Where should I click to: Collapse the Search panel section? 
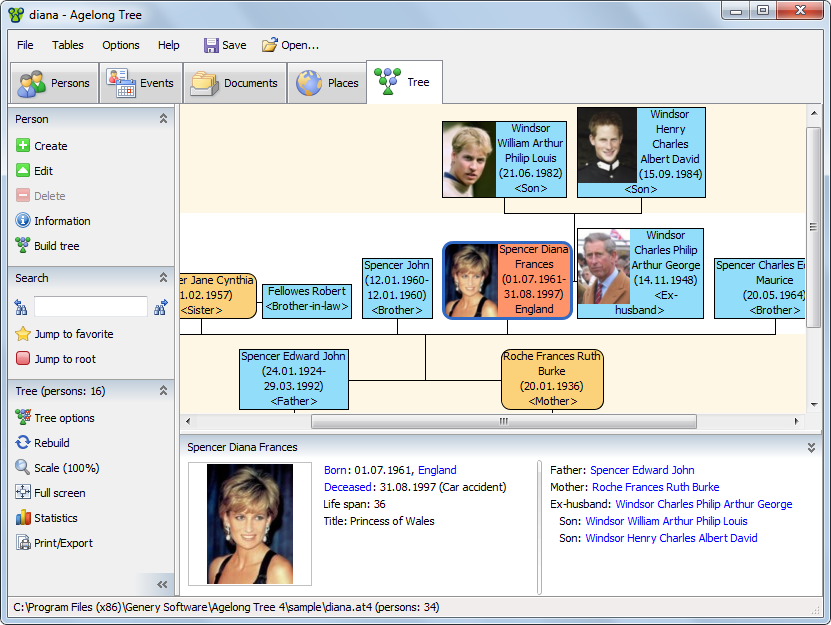163,278
